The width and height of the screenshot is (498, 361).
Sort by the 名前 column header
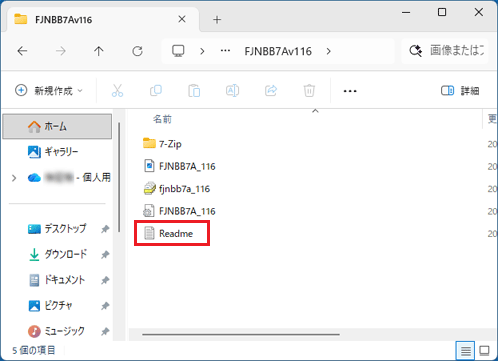coord(162,119)
